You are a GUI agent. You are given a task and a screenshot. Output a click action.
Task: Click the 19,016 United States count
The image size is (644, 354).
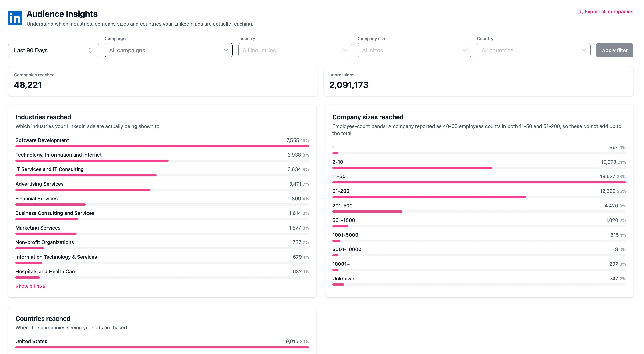tap(291, 341)
